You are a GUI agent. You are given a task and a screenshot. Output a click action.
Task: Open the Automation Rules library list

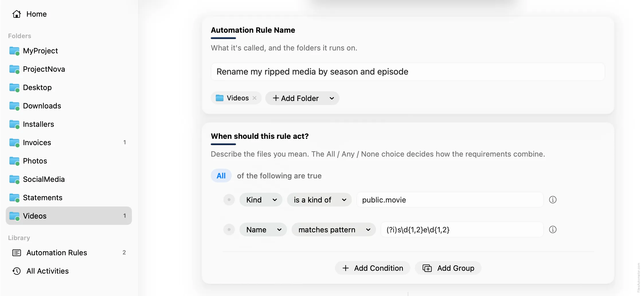point(69,253)
